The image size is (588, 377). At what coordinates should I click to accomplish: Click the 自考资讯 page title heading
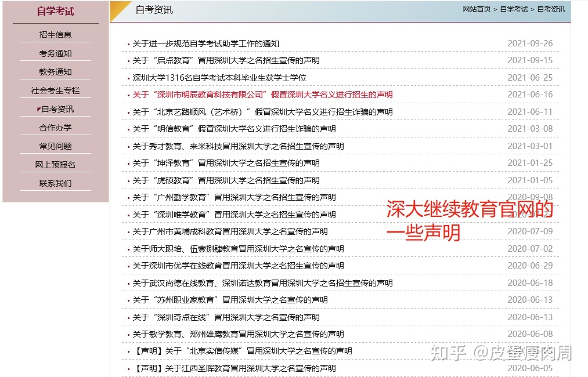[154, 10]
